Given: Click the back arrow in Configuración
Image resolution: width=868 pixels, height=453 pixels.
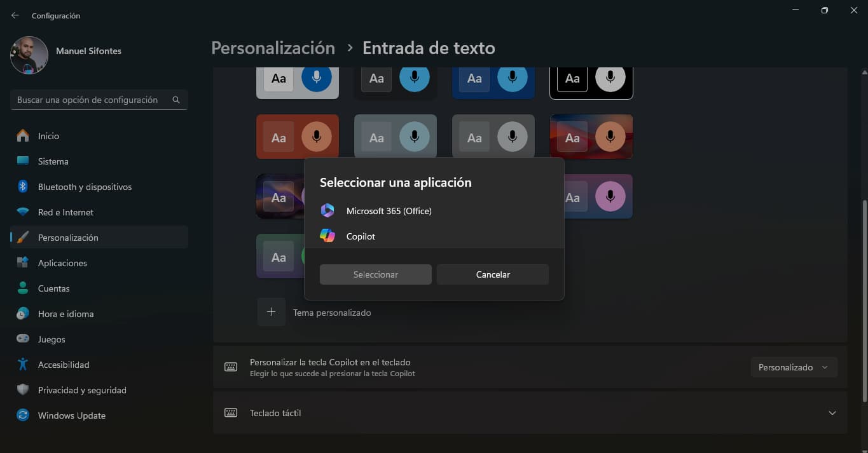Looking at the screenshot, I should point(15,15).
